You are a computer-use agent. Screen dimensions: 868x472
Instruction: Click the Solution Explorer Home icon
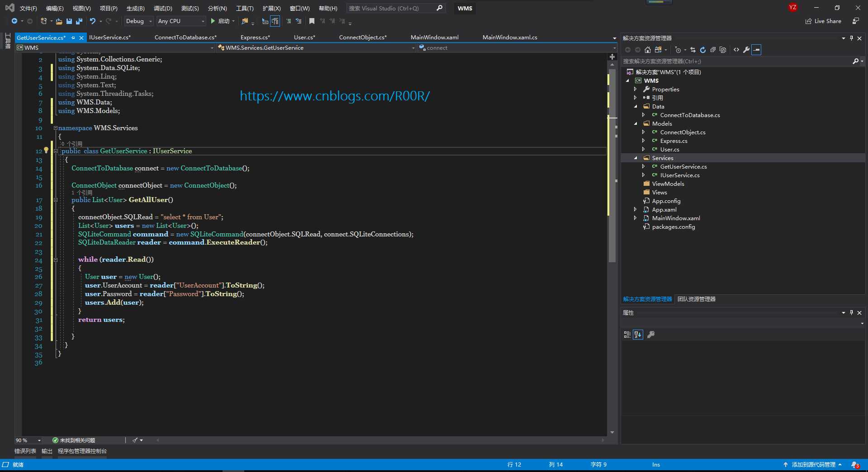click(648, 50)
